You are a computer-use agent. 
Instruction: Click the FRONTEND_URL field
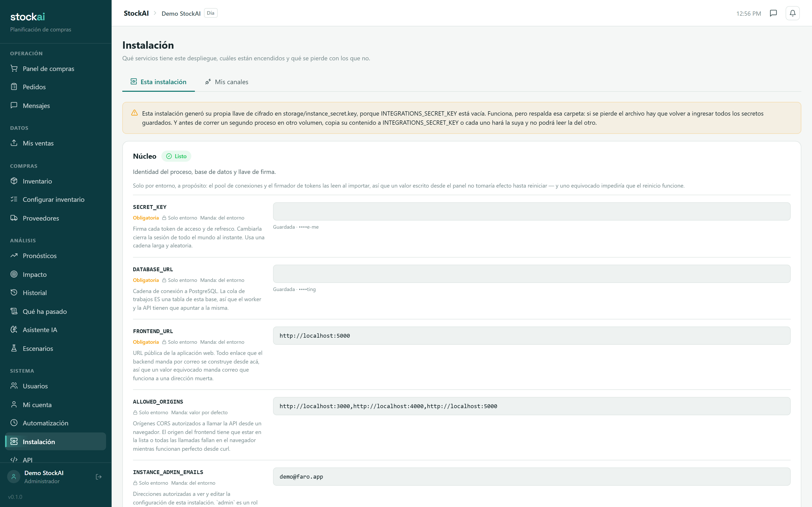tap(532, 336)
